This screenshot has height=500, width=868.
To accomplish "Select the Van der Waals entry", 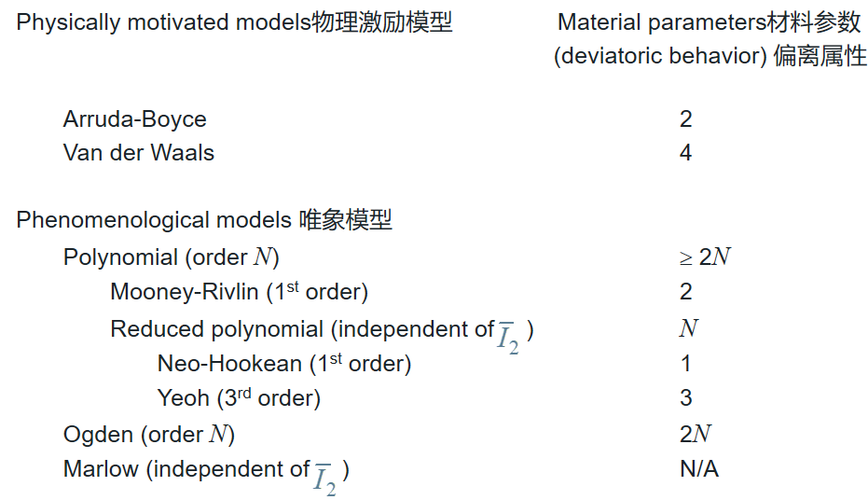I will click(138, 153).
